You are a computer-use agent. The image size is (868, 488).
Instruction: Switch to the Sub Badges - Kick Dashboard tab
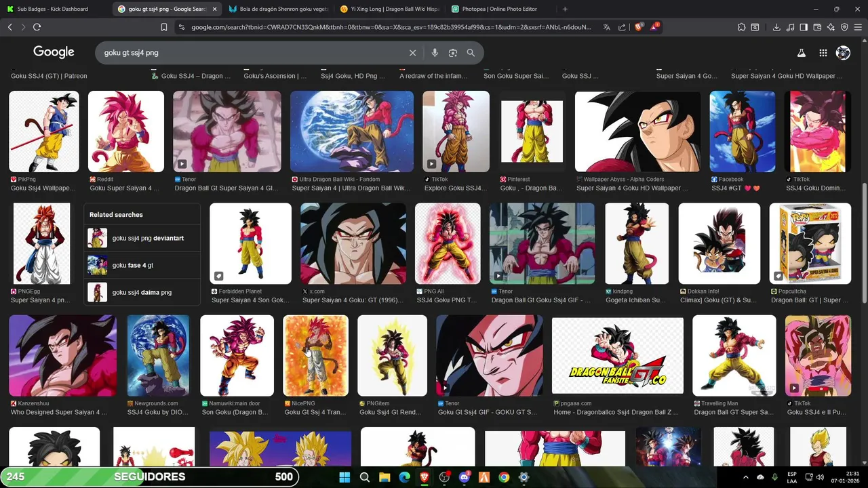[x=52, y=9]
